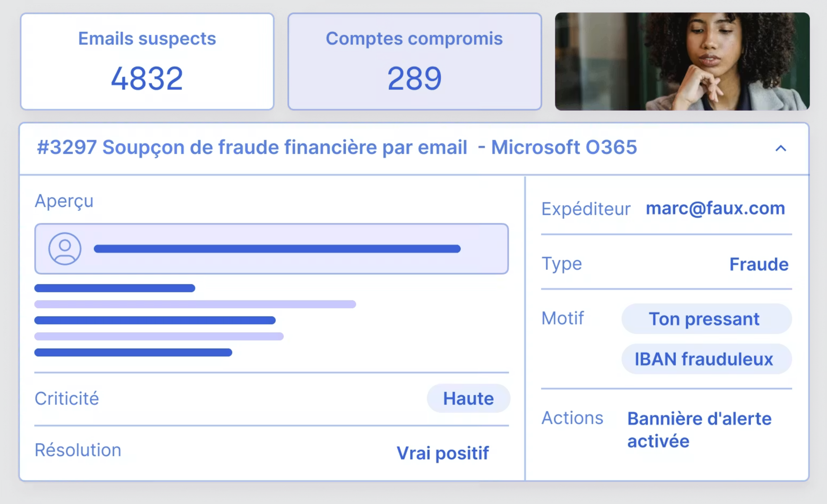The height and width of the screenshot is (504, 827).
Task: Click the incident title #3297 header
Action: 337,147
